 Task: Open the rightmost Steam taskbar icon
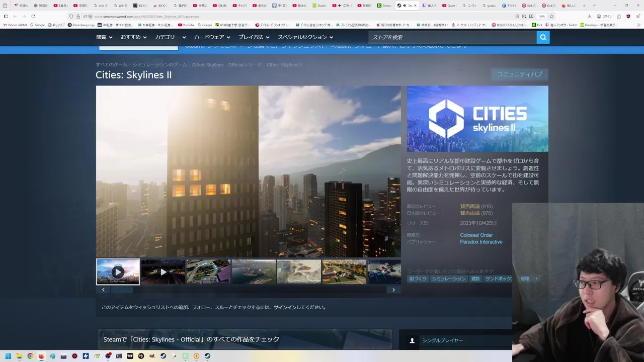click(207, 356)
